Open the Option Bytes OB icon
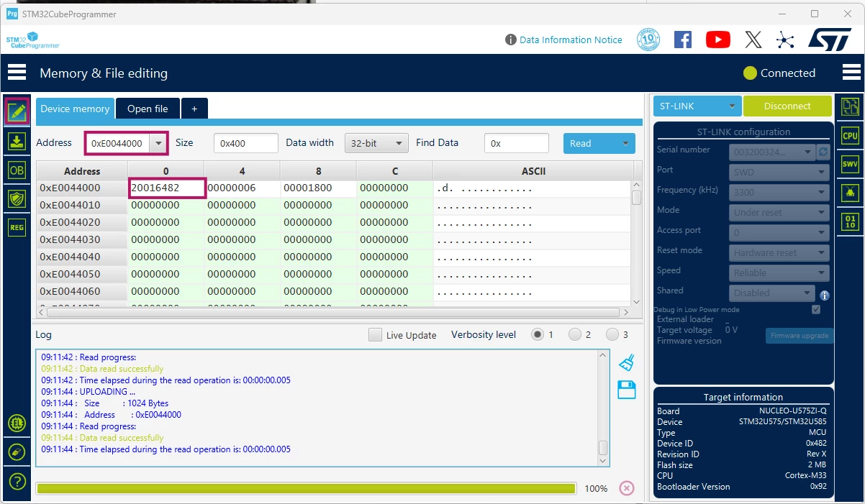The width and height of the screenshot is (865, 504). [x=17, y=170]
